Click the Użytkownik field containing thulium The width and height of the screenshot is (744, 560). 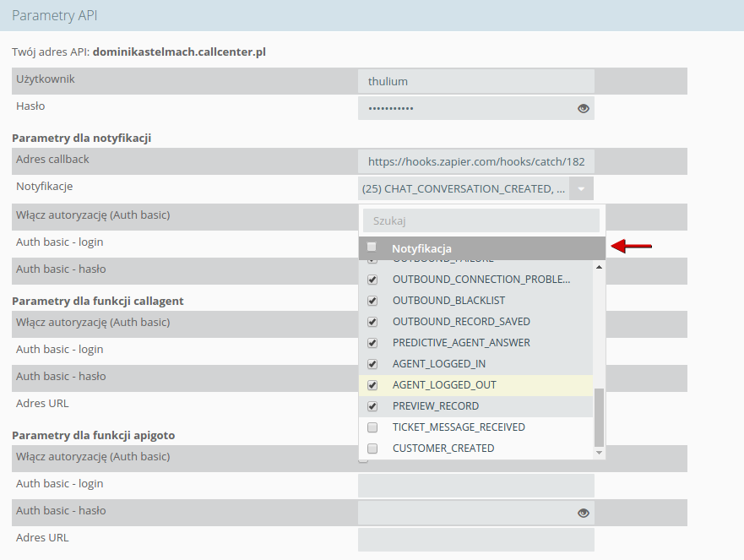click(476, 81)
